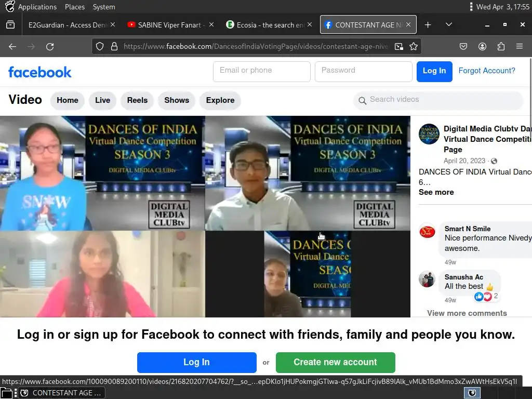
Task: Open the Firefox hamburger menu
Action: point(520,46)
